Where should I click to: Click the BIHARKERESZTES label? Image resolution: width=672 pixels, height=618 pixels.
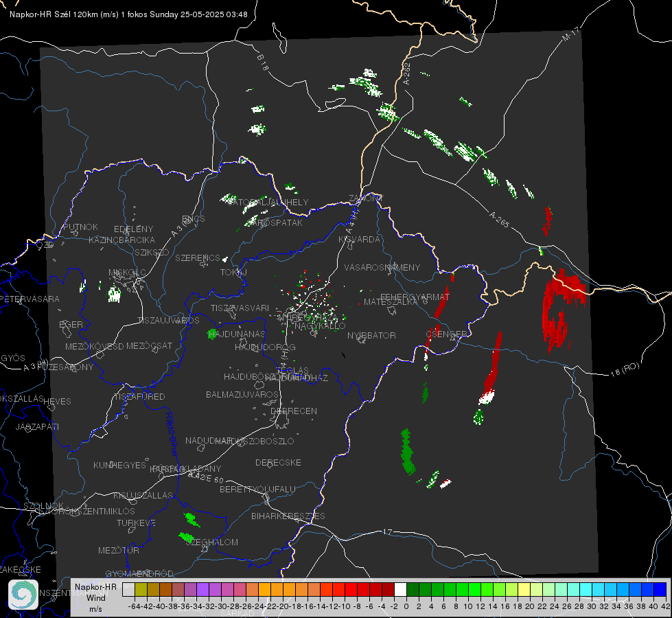(288, 516)
